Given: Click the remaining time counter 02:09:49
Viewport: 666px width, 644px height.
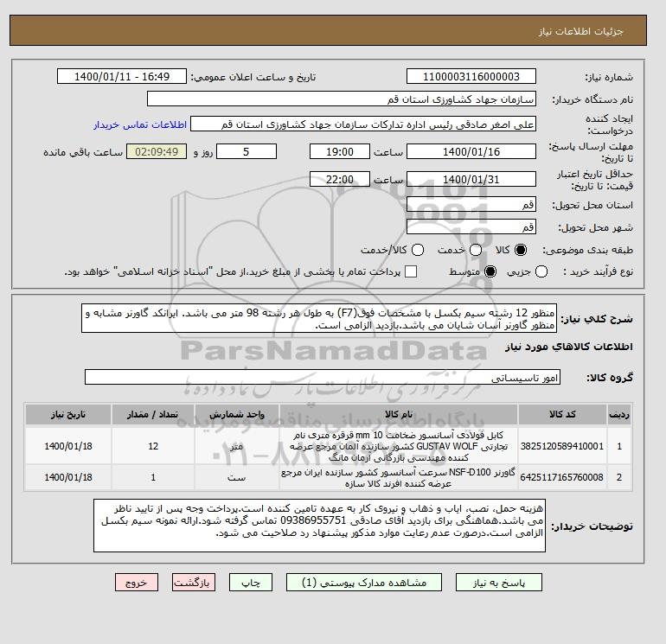Looking at the screenshot, I should pyautogui.click(x=157, y=151).
